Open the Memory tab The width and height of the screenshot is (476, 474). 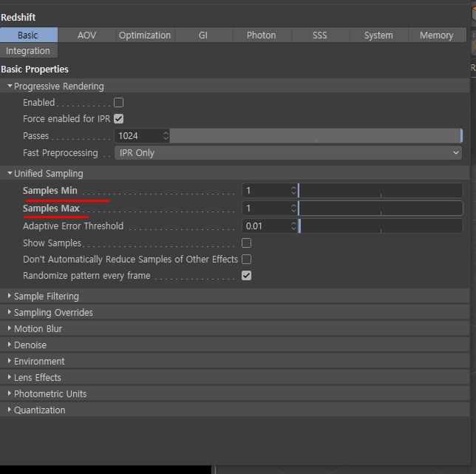coord(437,35)
